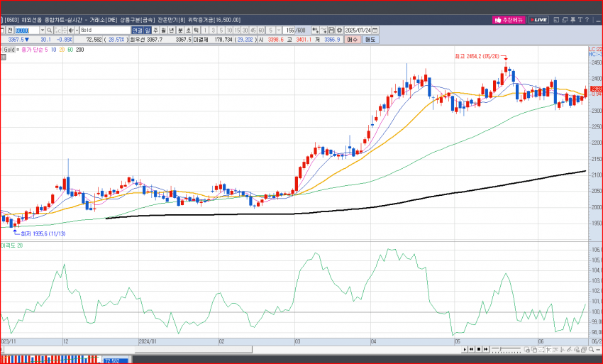The height and width of the screenshot is (364, 603).
Task: Click the date input field 2025/07/24
Action: click(358, 31)
